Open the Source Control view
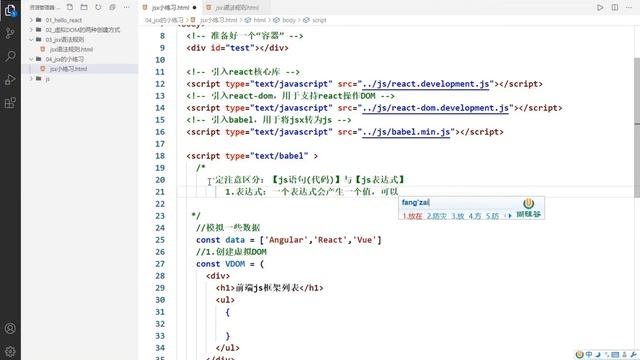The height and width of the screenshot is (360, 640). tap(10, 33)
